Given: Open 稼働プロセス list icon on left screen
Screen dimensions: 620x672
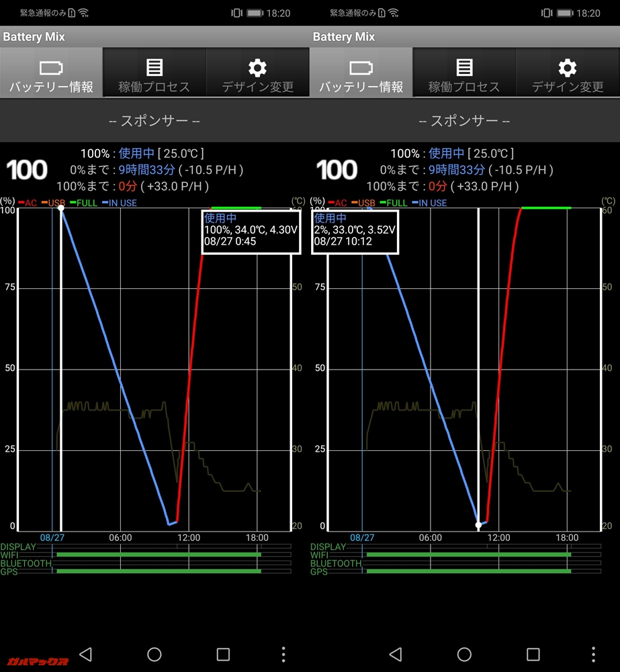Looking at the screenshot, I should (x=154, y=68).
